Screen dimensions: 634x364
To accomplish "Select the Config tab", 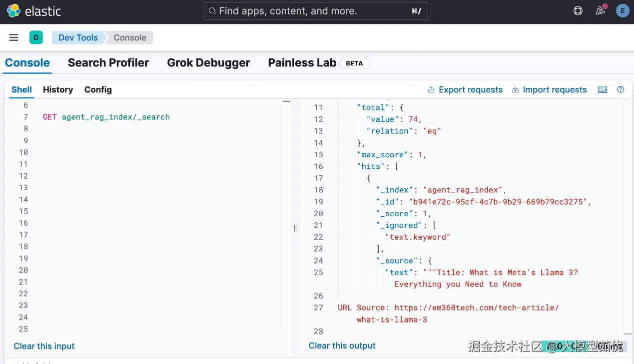I will tap(98, 90).
